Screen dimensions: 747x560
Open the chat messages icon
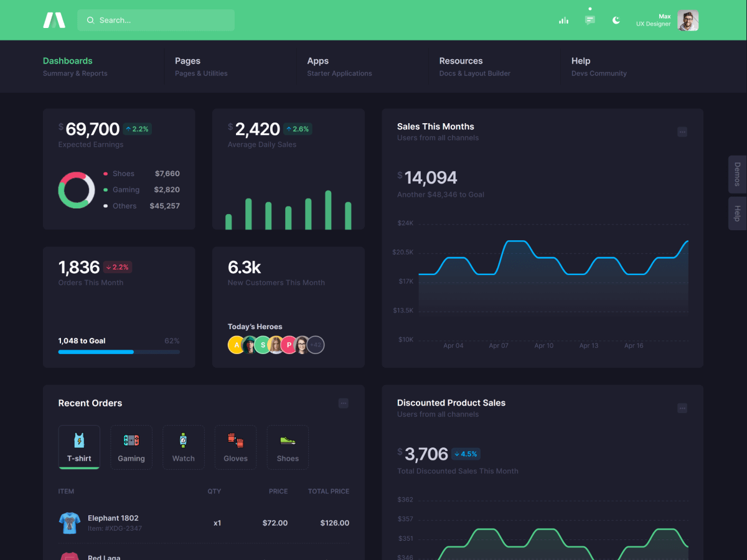(x=590, y=20)
